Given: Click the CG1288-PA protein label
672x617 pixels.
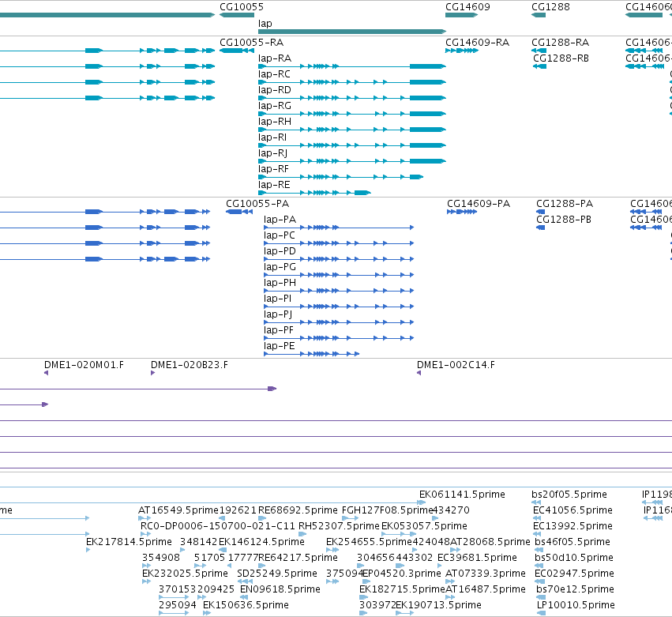Looking at the screenshot, I should (x=565, y=204).
